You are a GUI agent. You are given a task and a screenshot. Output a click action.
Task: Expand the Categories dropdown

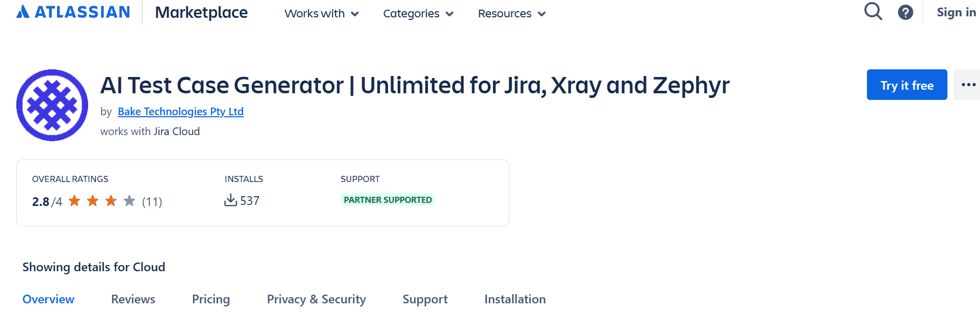[x=418, y=14]
